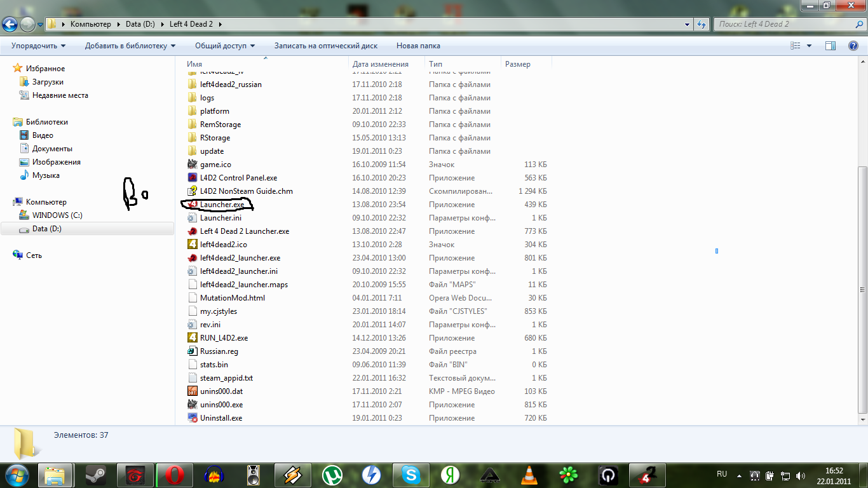This screenshot has width=868, height=488.
Task: Open uTorrent from the taskbar
Action: click(x=332, y=475)
